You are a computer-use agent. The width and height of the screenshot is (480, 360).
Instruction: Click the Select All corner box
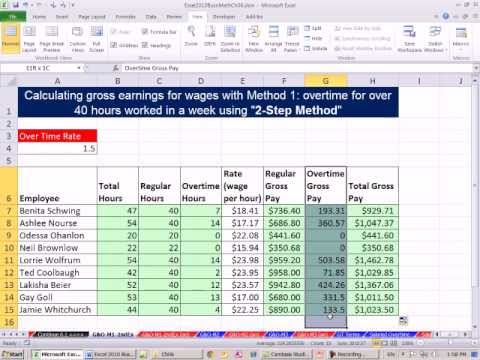[x=9, y=81]
